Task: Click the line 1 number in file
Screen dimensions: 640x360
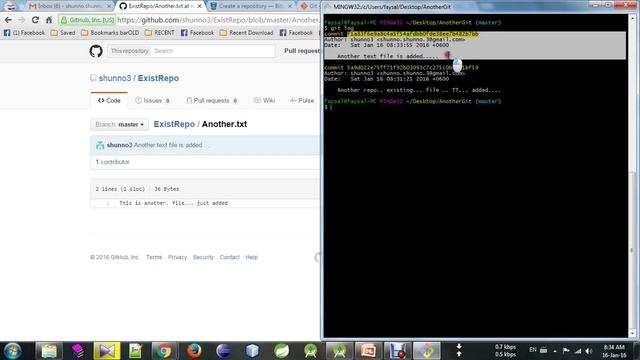Action: click(x=108, y=203)
